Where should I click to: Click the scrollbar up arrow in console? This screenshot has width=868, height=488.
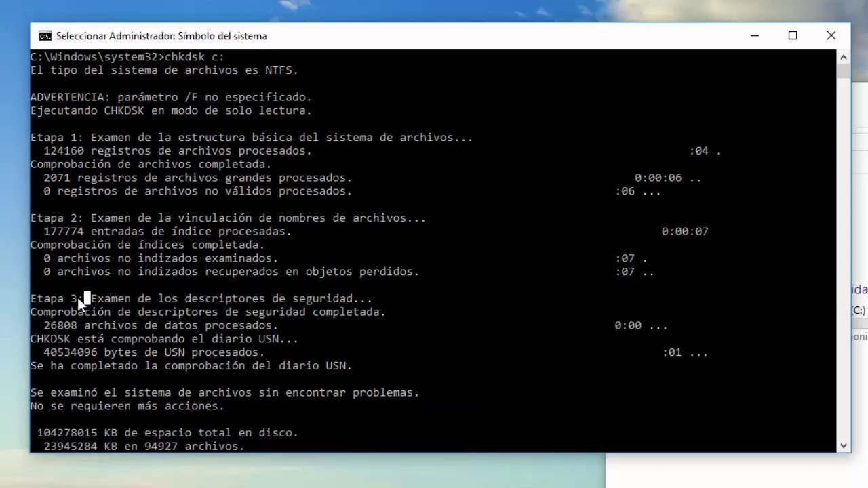(x=844, y=56)
